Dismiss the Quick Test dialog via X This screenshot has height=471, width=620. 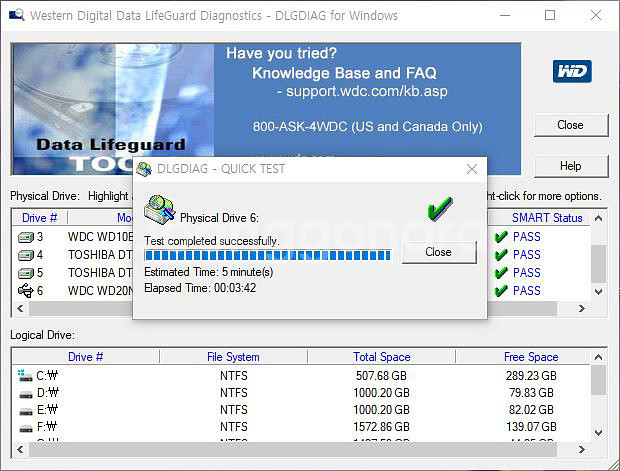click(x=471, y=169)
